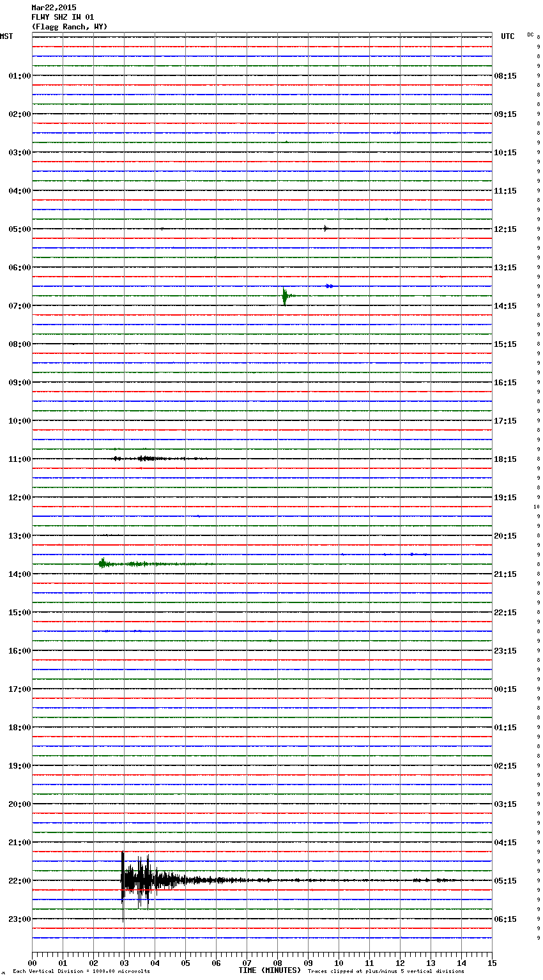Click the UTC timezone header
This screenshot has width=543, height=980.
508,36
